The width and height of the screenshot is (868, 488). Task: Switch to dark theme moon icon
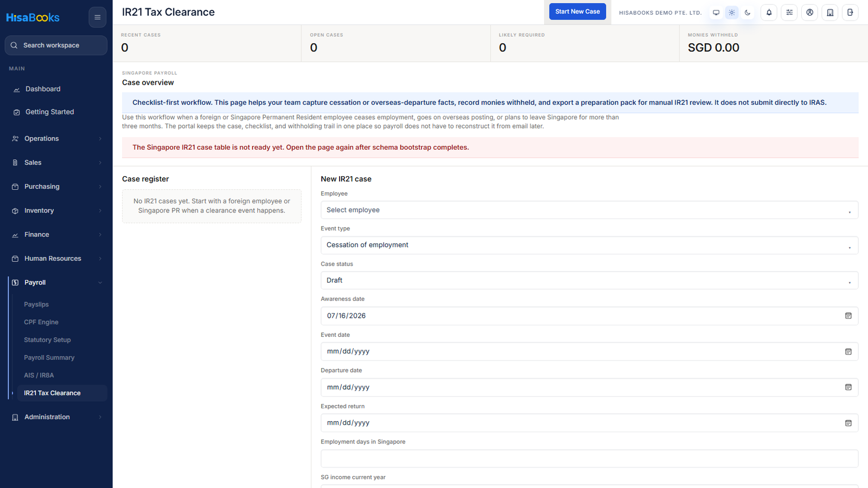click(x=748, y=12)
